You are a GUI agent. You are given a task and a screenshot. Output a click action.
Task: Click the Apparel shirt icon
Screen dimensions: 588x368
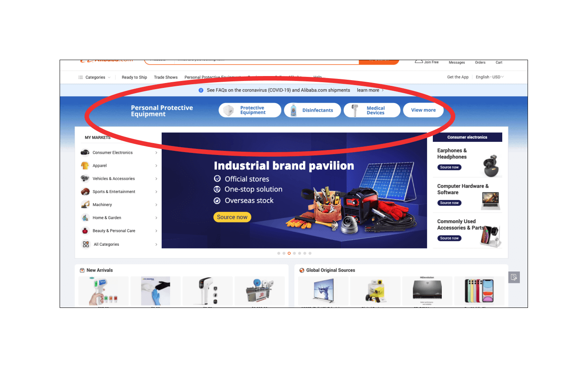(85, 166)
